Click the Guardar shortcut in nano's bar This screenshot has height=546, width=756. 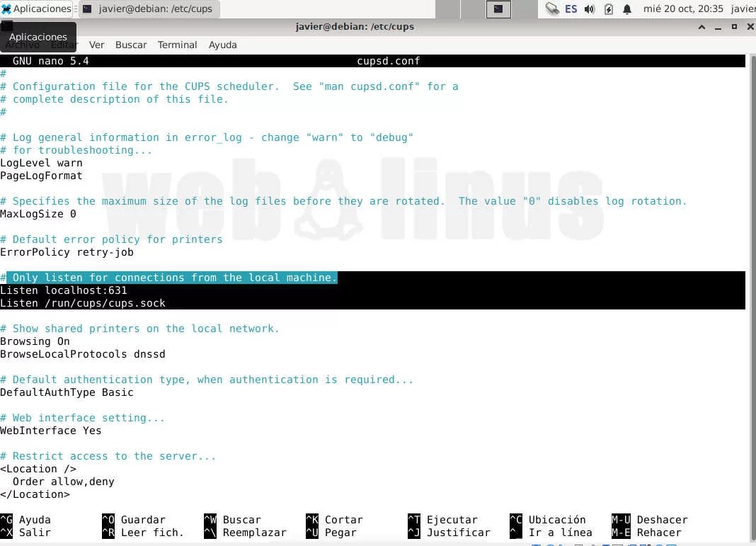[x=144, y=519]
